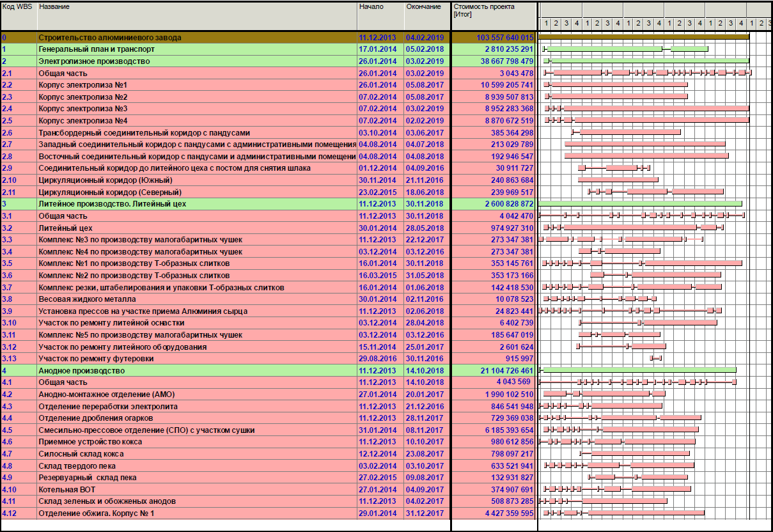Viewport: 773px width, 532px height.
Task: Click the 'Стоимость проекта [Итог]' column header
Action: (493, 16)
